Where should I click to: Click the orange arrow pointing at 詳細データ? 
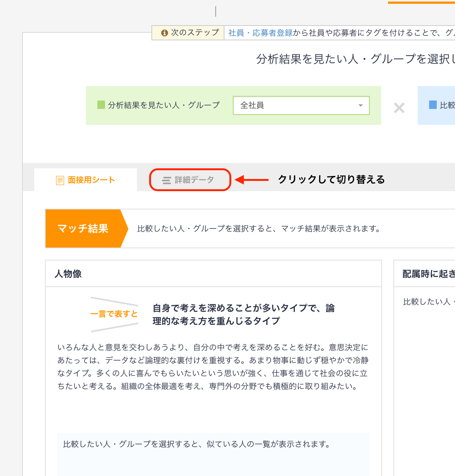click(251, 179)
